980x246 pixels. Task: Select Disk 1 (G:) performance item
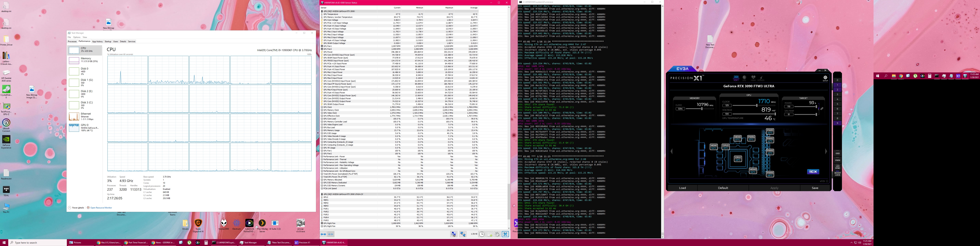[x=85, y=83]
